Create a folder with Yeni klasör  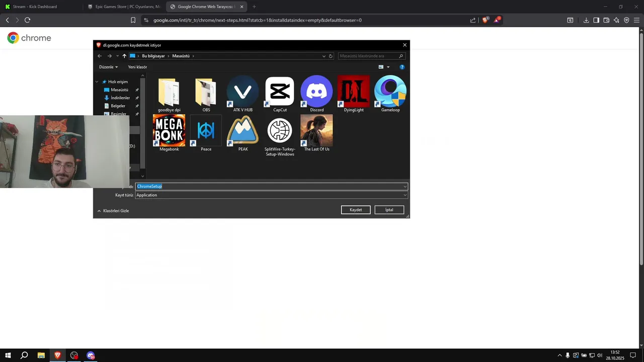(x=137, y=67)
